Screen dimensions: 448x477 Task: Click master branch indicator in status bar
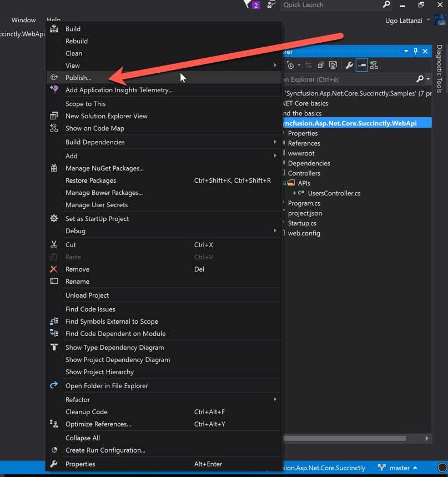398,468
